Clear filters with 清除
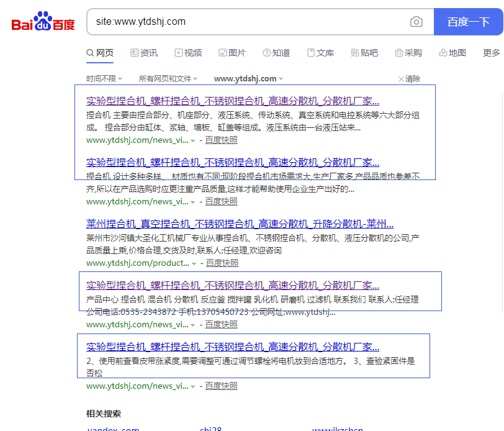This screenshot has width=504, height=431. (409, 79)
